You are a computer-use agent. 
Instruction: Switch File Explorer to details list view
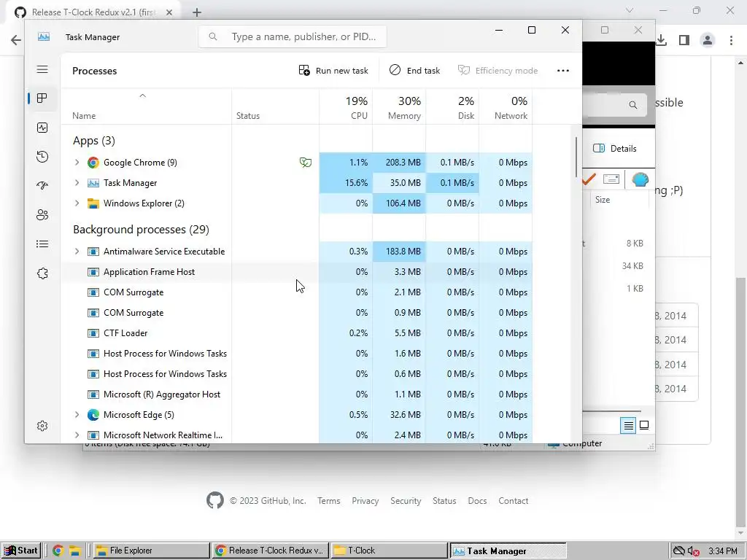pos(628,425)
